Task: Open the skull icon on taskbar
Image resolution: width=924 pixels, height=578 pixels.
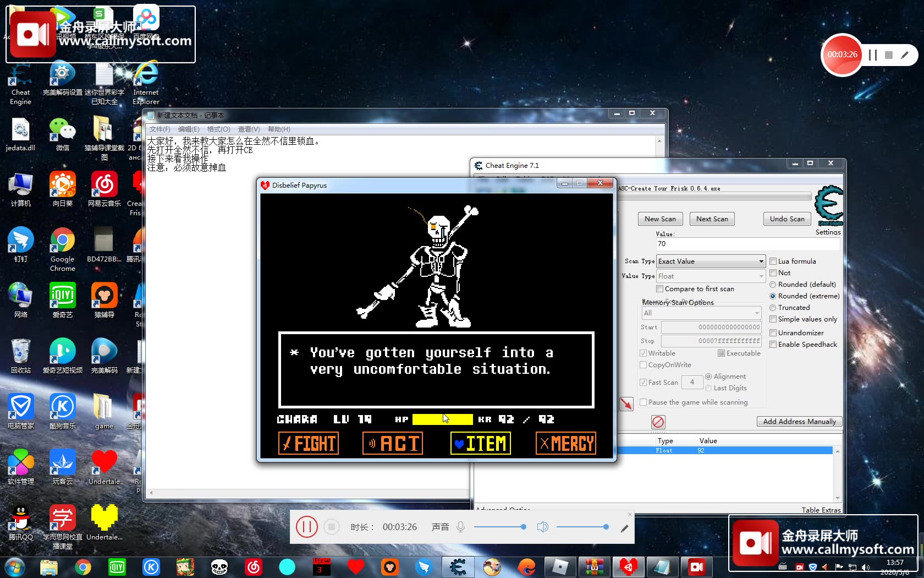Action: tap(219, 566)
